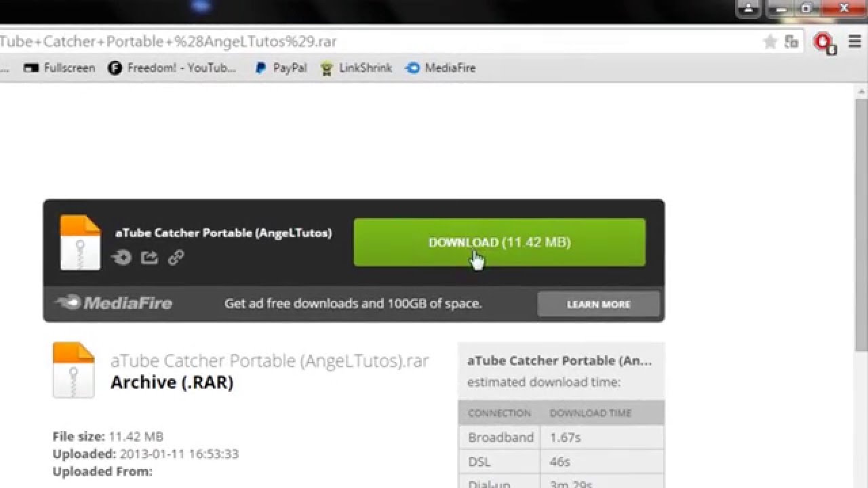
Task: Click the share arrow icon in download box
Action: [x=149, y=258]
